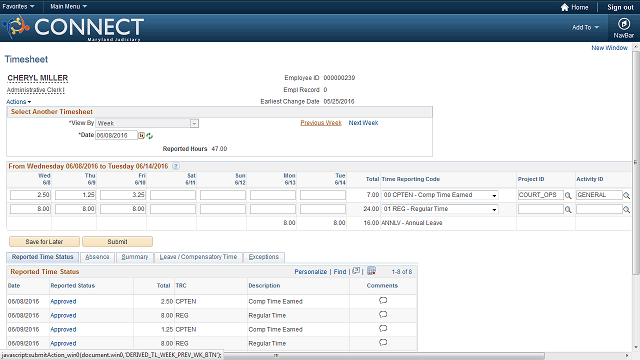Viewport: 640px width, 360px height.
Task: Open Project ID lookup for COURT_OPS row
Action: pos(568,196)
